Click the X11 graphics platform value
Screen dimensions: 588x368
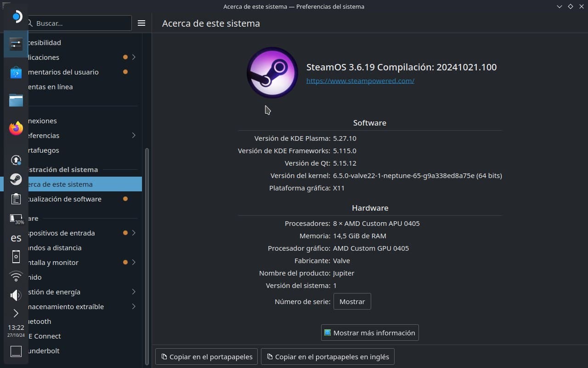click(339, 188)
